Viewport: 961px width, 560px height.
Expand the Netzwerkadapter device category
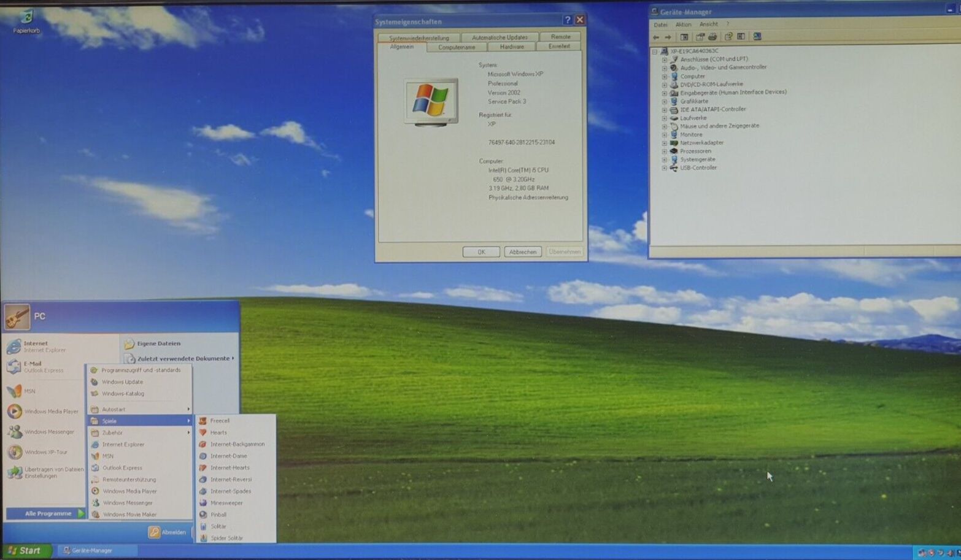665,143
